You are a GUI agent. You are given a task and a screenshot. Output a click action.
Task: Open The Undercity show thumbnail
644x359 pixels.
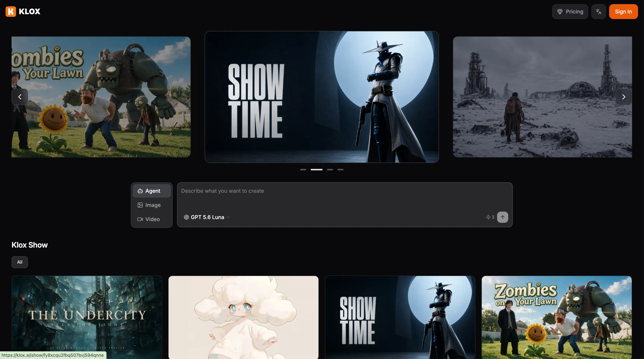click(87, 317)
